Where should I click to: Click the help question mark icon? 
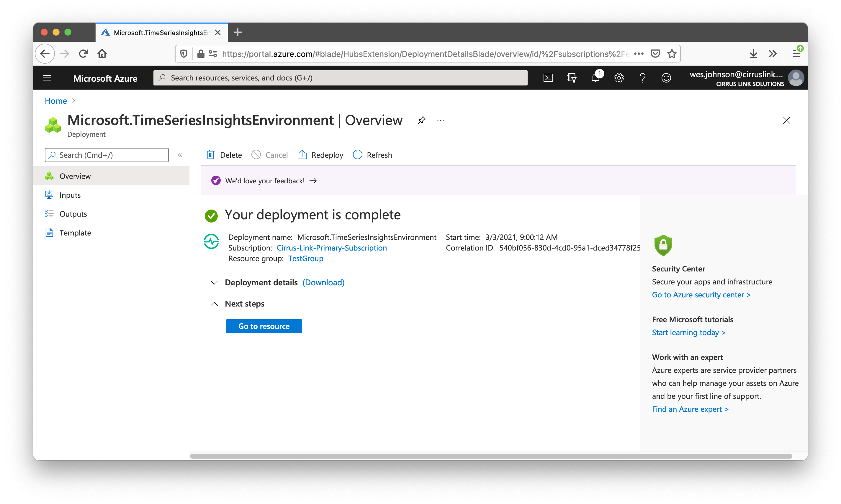click(642, 78)
